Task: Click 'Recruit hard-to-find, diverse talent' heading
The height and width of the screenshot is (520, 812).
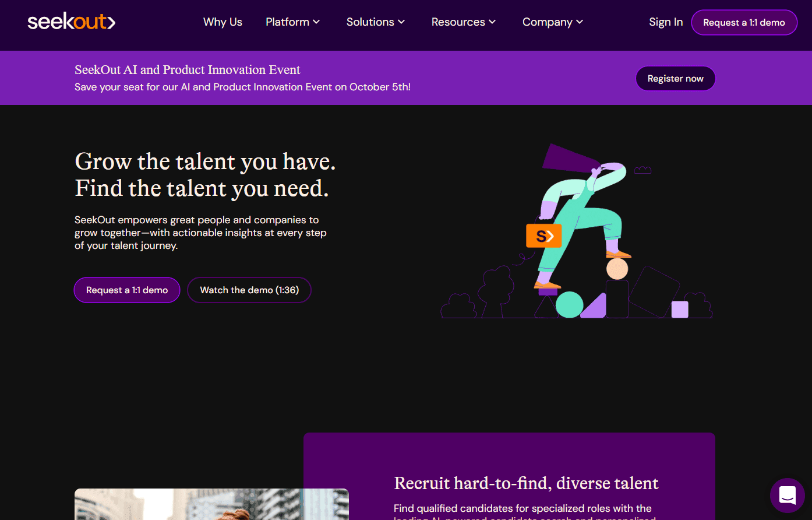Action: tap(526, 483)
